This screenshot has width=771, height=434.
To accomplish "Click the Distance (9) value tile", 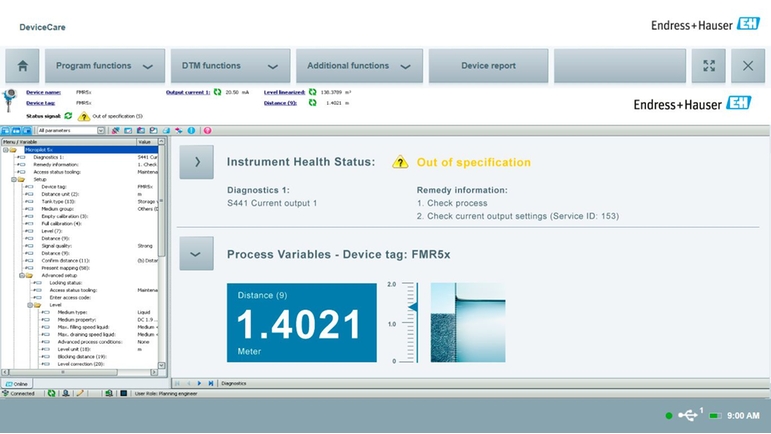I will [x=301, y=322].
